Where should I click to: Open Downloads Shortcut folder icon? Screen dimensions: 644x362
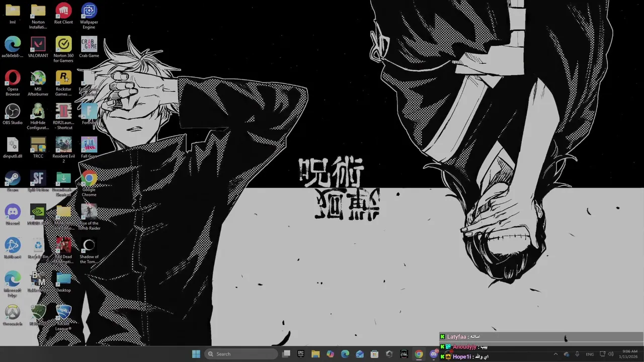[63, 184]
